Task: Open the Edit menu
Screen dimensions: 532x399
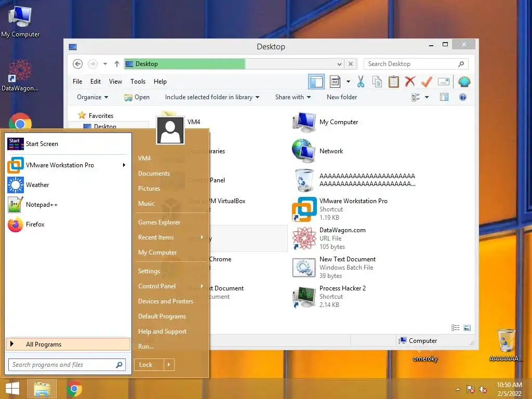Action: [96, 82]
